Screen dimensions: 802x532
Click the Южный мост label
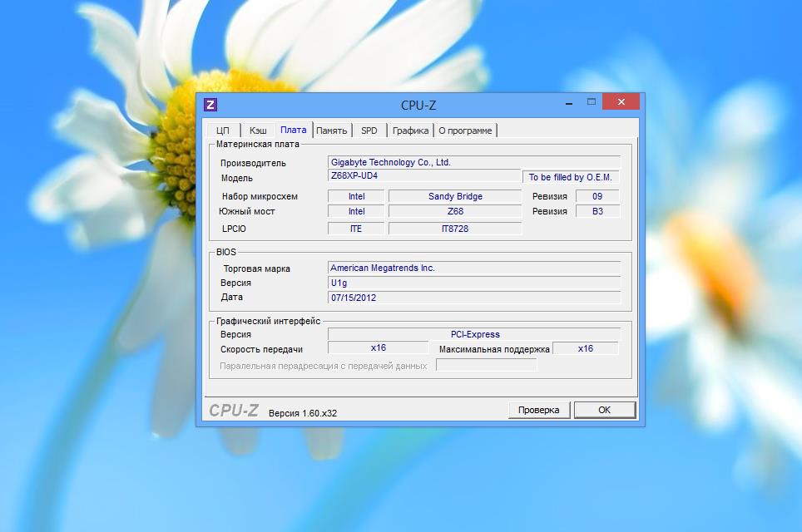tap(247, 211)
